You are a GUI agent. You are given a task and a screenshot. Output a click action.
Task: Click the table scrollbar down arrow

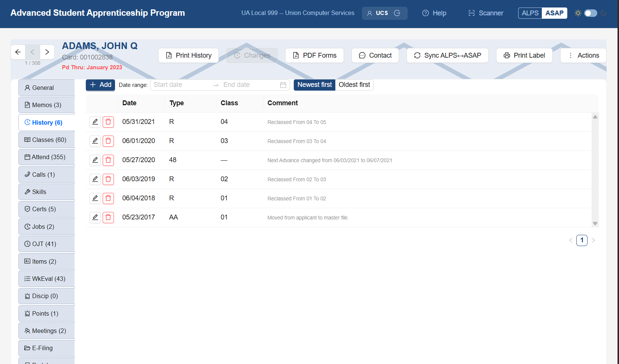click(595, 224)
